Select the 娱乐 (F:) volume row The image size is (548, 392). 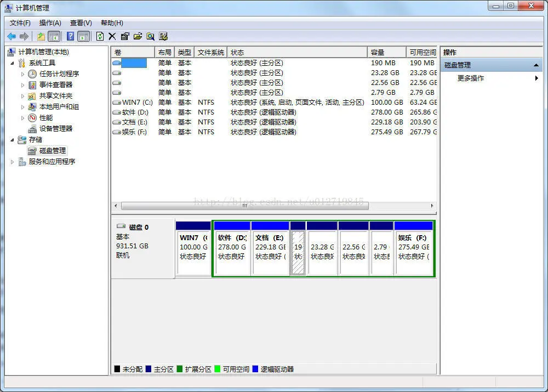275,132
